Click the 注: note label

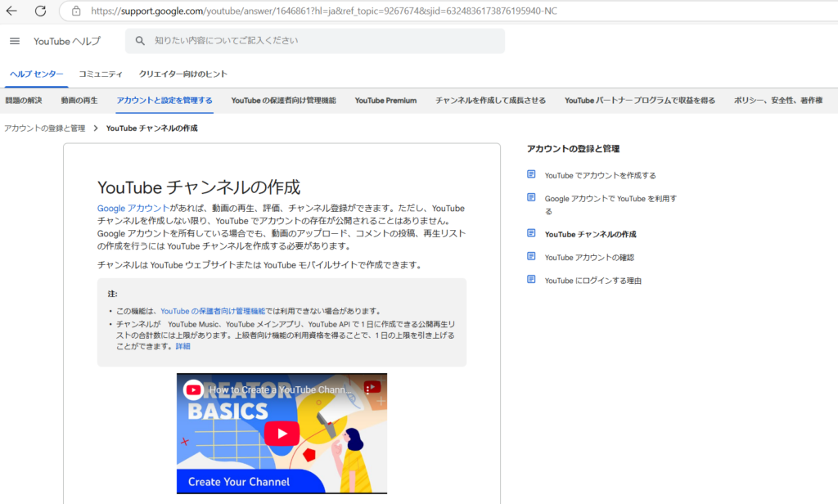tap(112, 294)
